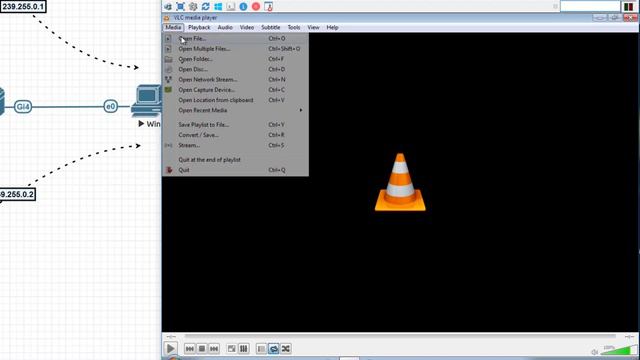This screenshot has height=360, width=640.
Task: Click the stop playback button
Action: pos(202,349)
